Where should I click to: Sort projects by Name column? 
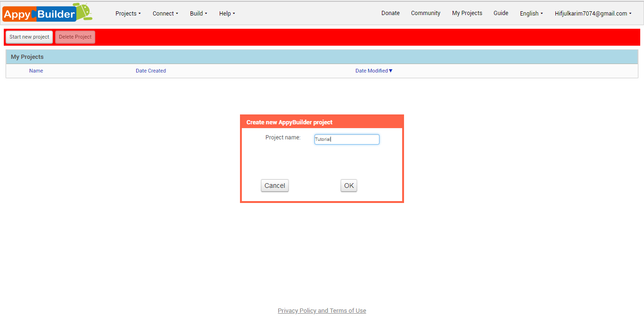pos(36,70)
